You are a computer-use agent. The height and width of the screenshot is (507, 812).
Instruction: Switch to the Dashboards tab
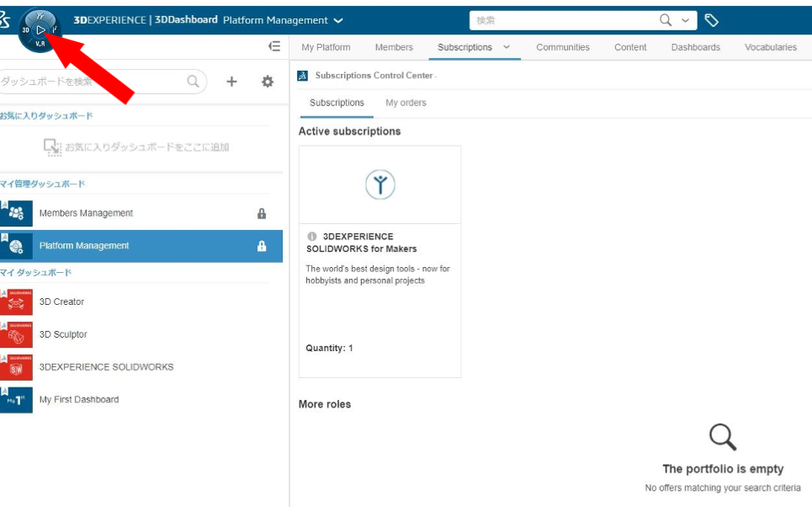click(x=696, y=47)
